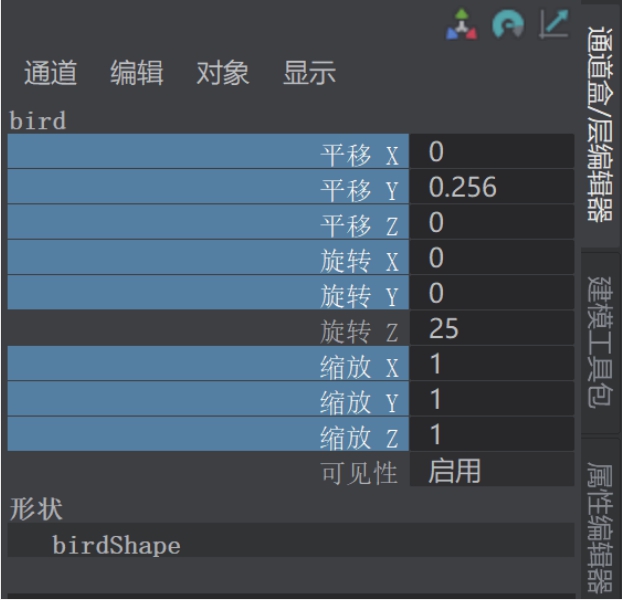Open the 通道 menu
This screenshot has width=622, height=600.
pyautogui.click(x=50, y=73)
